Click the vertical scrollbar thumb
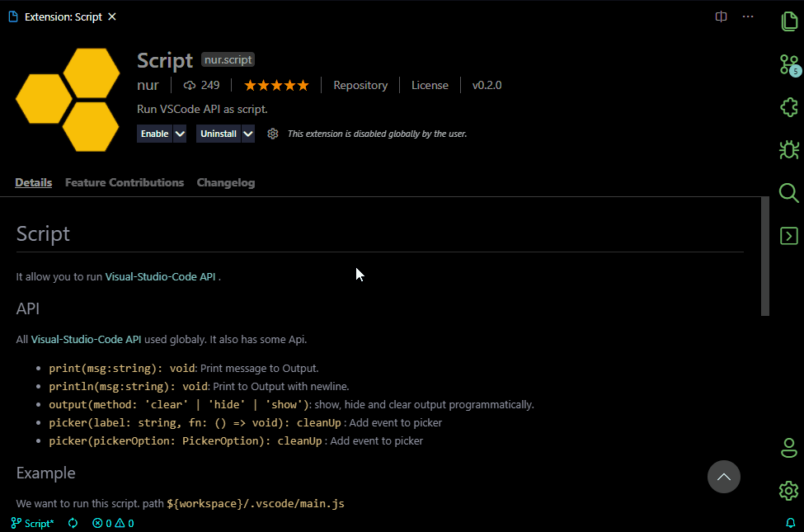Viewport: 804px width, 532px height. tap(764, 256)
